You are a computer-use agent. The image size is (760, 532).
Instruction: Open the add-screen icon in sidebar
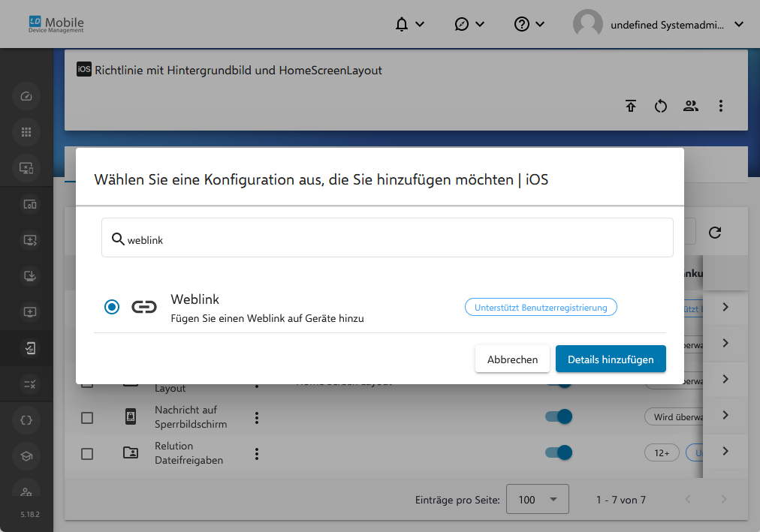pyautogui.click(x=29, y=240)
